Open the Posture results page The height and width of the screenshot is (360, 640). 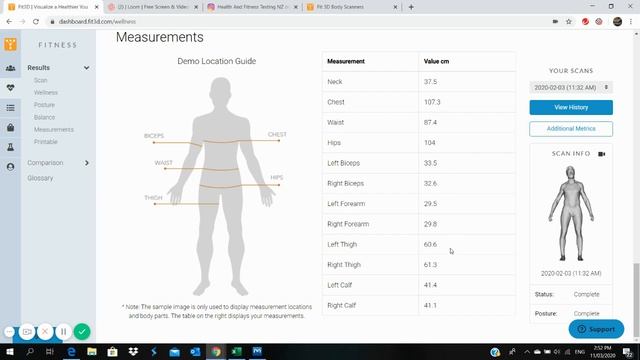tap(44, 105)
